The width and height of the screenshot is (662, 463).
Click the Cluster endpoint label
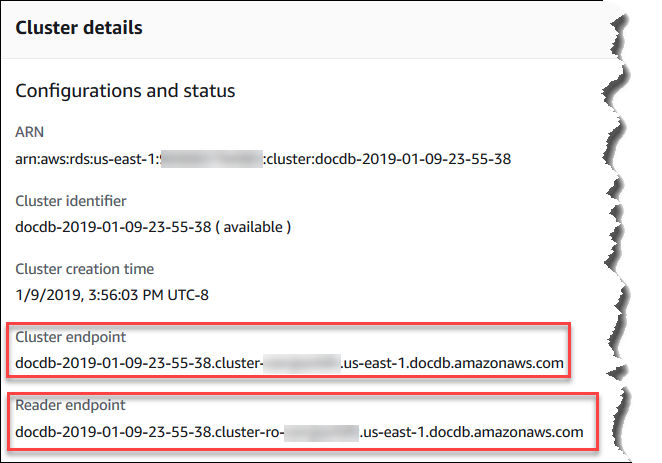coord(70,337)
